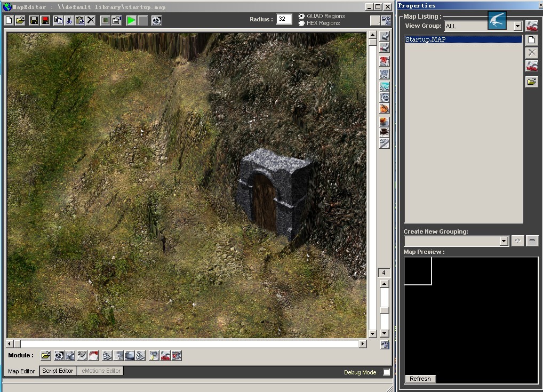Paste from clipboard using the paste icon
This screenshot has height=392, width=543.
tap(80, 20)
